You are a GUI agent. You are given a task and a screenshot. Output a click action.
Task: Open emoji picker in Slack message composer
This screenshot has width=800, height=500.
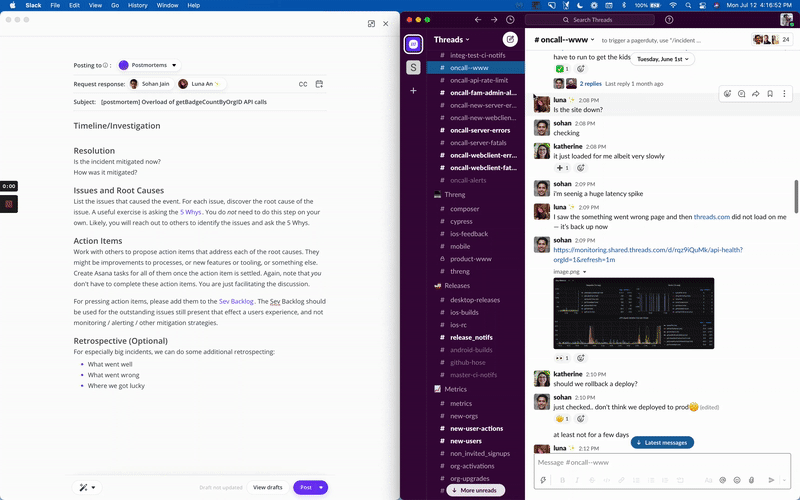(737, 480)
